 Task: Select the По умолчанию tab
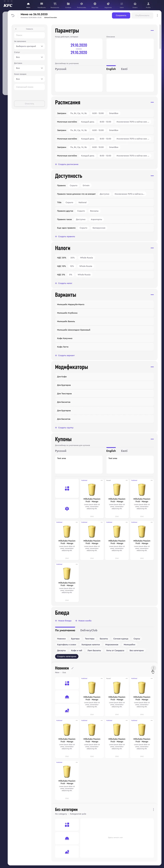(x=65, y=630)
